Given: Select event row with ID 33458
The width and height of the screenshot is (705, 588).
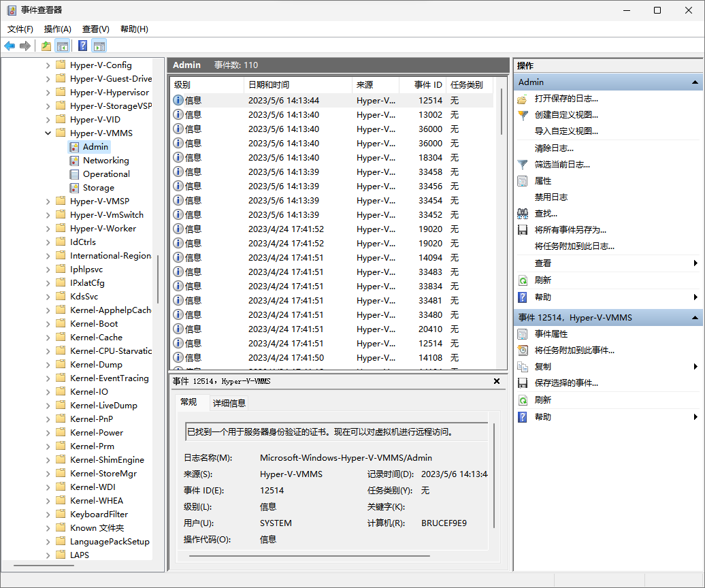Looking at the screenshot, I should (332, 172).
